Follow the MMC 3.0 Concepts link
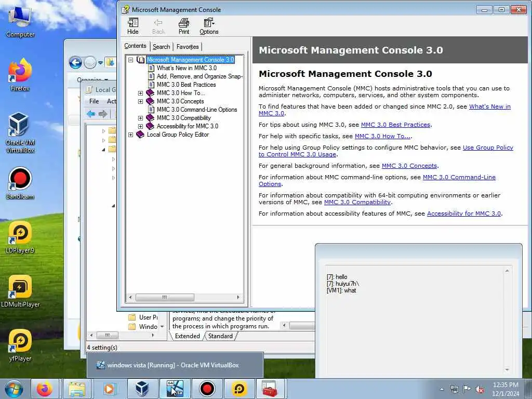This screenshot has height=399, width=532. (x=409, y=166)
